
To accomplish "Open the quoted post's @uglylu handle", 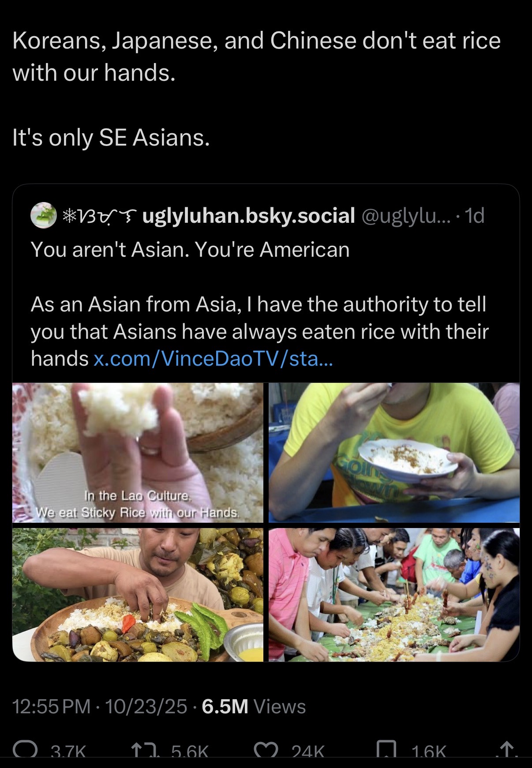I will (406, 216).
